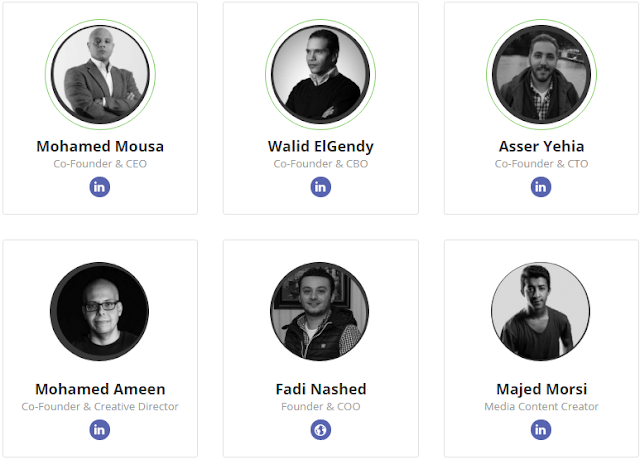Select the Asser Yehia name heading
Image resolution: width=640 pixels, height=460 pixels.
(x=541, y=146)
